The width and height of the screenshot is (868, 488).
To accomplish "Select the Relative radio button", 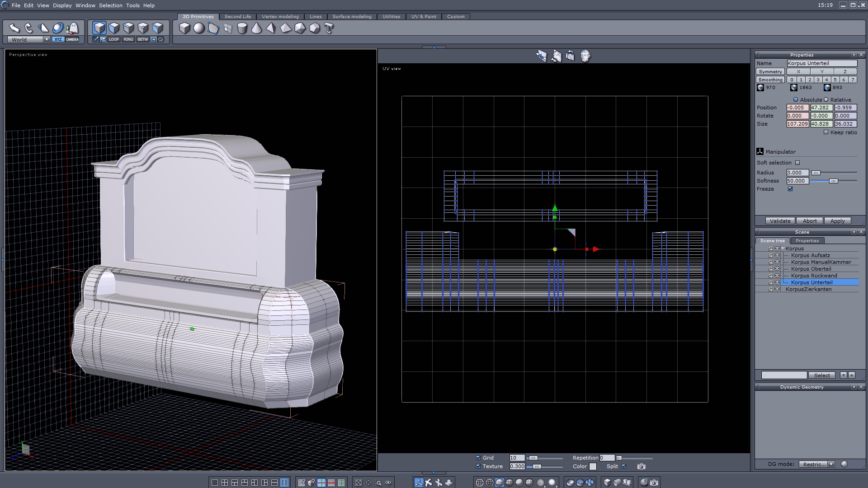I will tap(826, 100).
